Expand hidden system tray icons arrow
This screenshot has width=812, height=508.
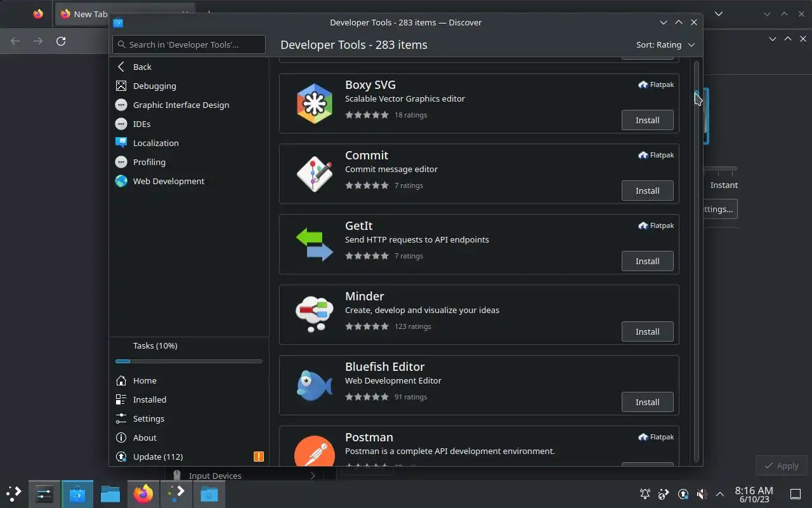click(720, 494)
